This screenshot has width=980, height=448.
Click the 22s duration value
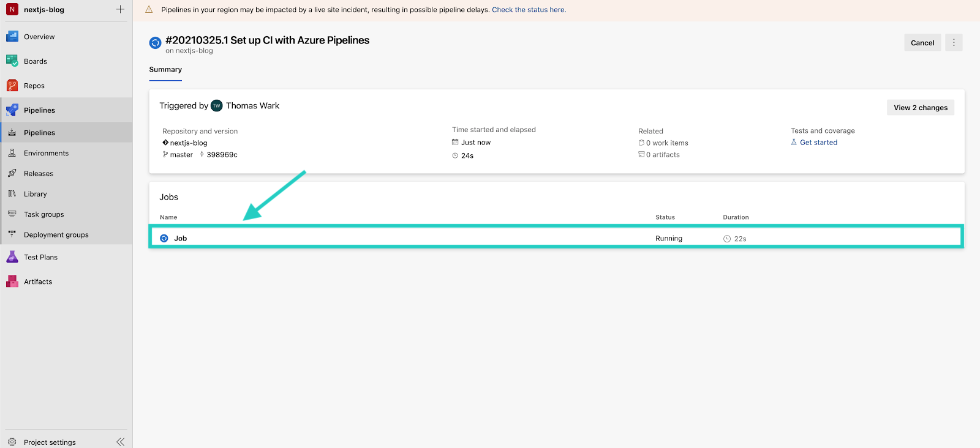tap(740, 239)
